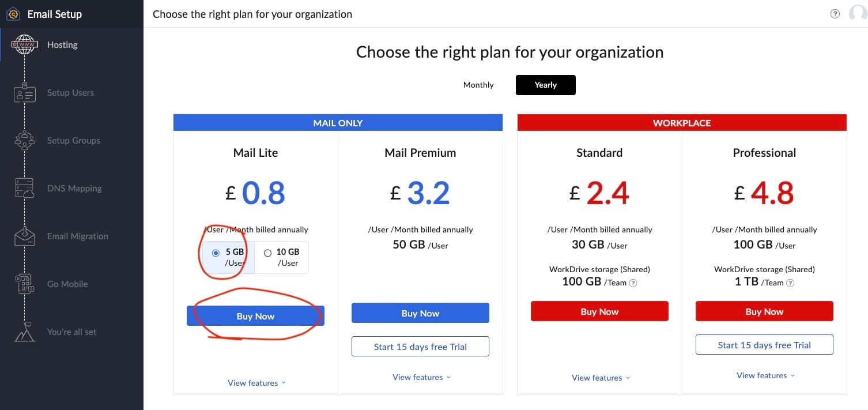
Task: Click the Hosting globe icon in sidebar
Action: click(24, 45)
